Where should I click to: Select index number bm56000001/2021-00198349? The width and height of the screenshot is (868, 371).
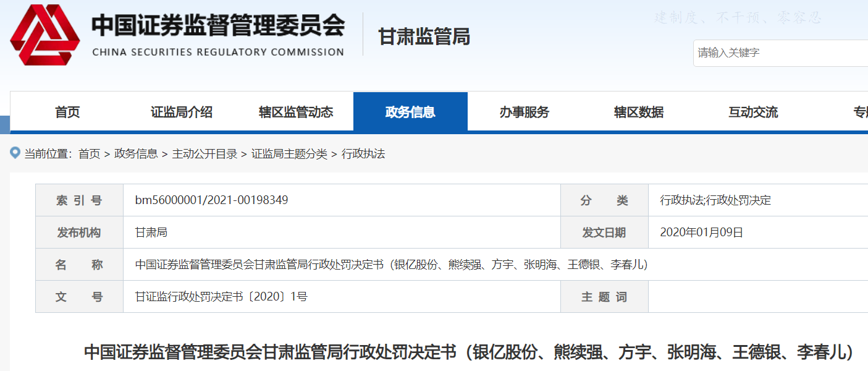coord(211,200)
